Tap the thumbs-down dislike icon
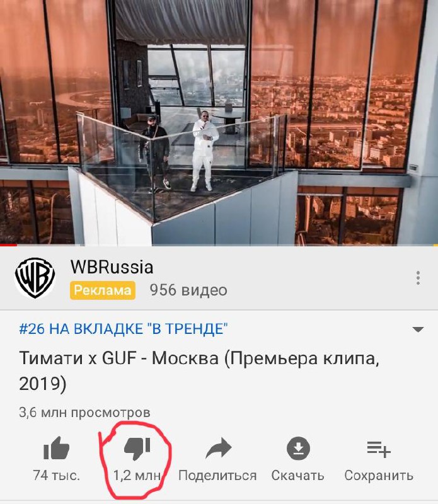 point(137,448)
